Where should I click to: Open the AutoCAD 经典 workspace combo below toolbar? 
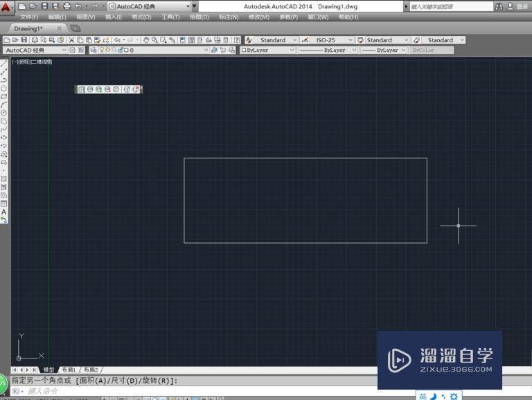pyautogui.click(x=35, y=50)
